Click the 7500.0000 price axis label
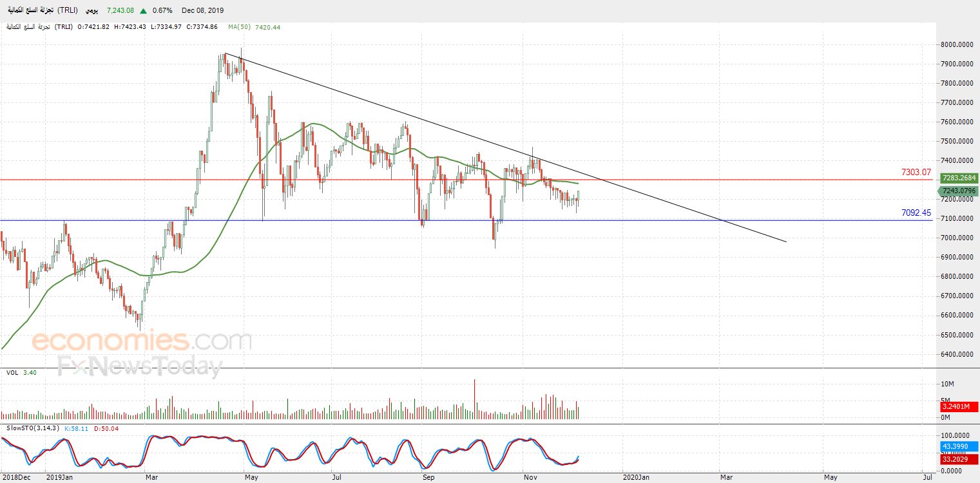 click(956, 141)
